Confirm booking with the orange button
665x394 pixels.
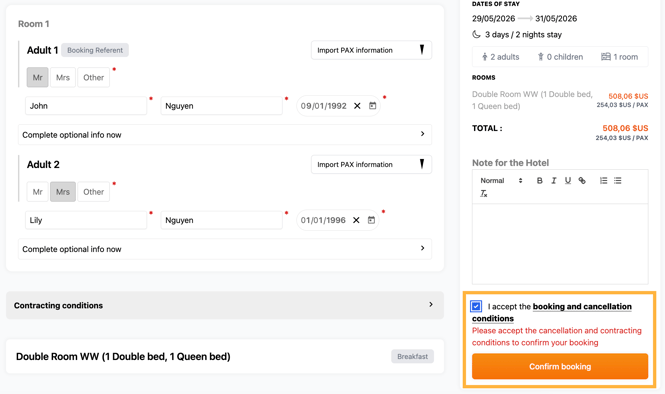560,366
